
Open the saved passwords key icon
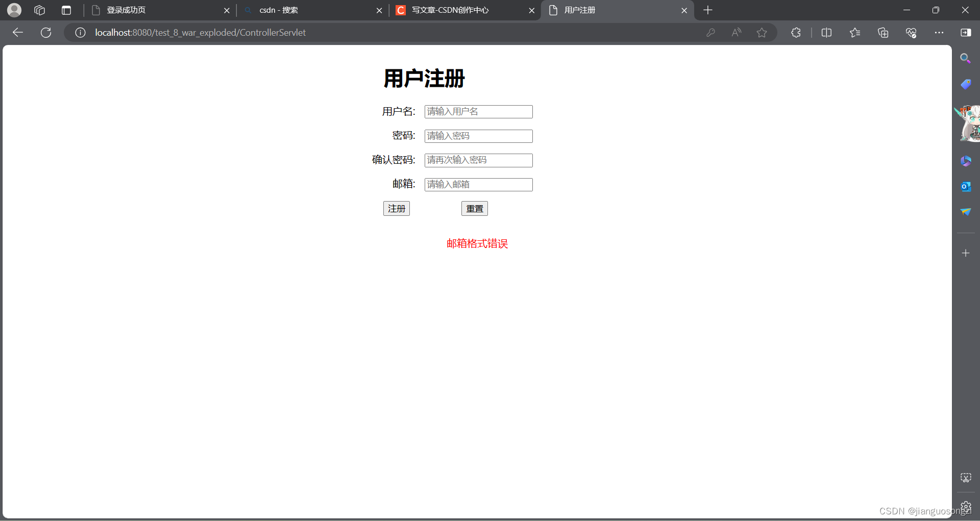pos(710,33)
